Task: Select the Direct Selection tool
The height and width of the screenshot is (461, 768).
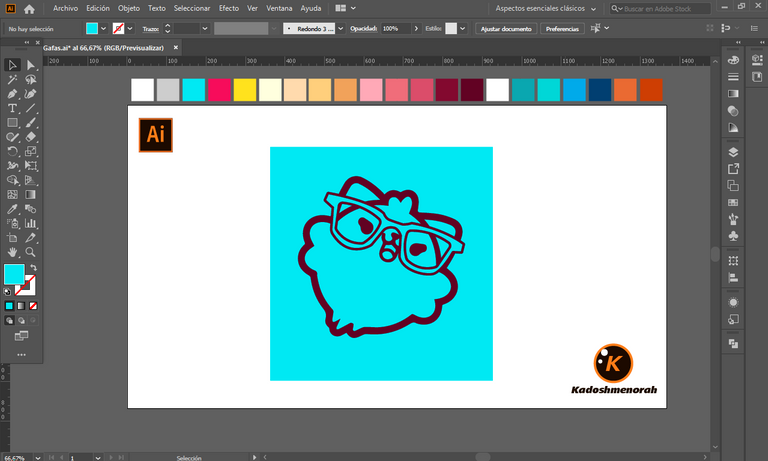Action: click(30, 65)
